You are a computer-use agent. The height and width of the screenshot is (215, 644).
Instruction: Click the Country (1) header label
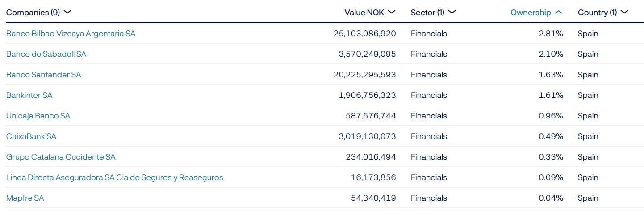pyautogui.click(x=597, y=13)
